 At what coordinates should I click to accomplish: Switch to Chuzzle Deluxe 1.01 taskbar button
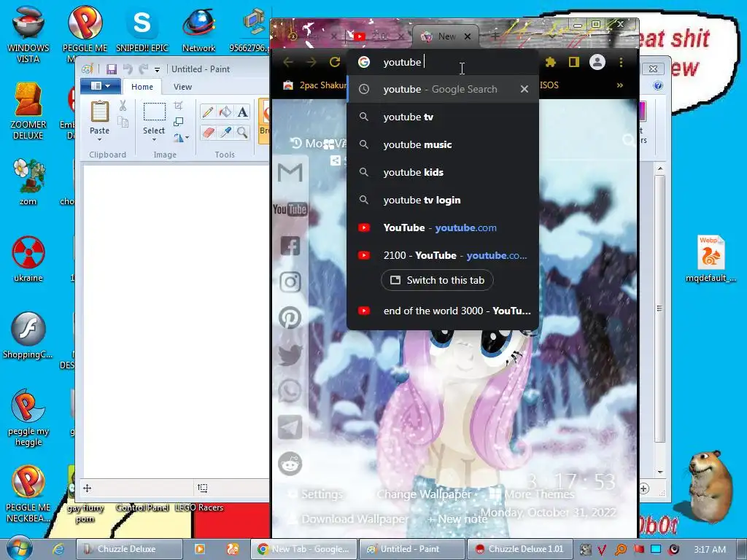pyautogui.click(x=519, y=549)
